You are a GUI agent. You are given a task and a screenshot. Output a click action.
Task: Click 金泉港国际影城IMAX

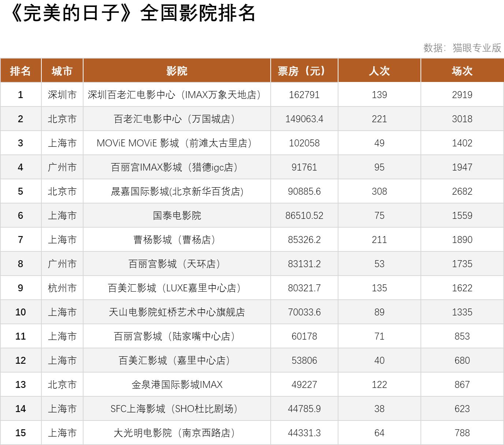[x=177, y=385]
